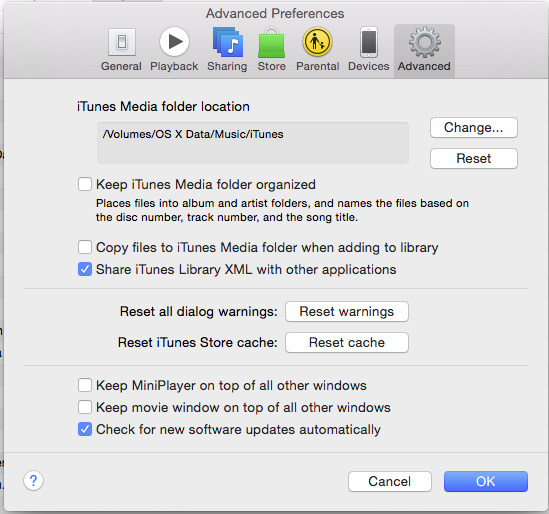Open the Playback preferences pane
This screenshot has width=549, height=514.
pos(174,50)
